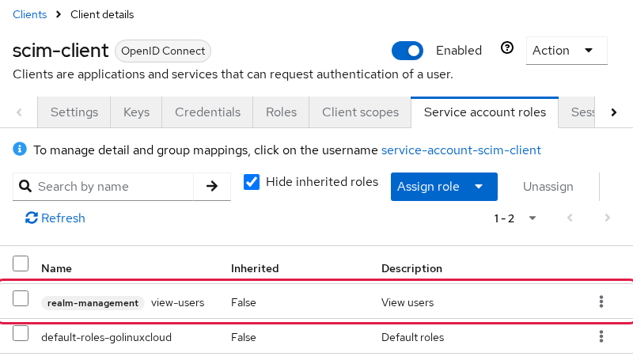Open kebab menu for view-users row
Viewport: 633px width, 364px height.
coord(601,301)
